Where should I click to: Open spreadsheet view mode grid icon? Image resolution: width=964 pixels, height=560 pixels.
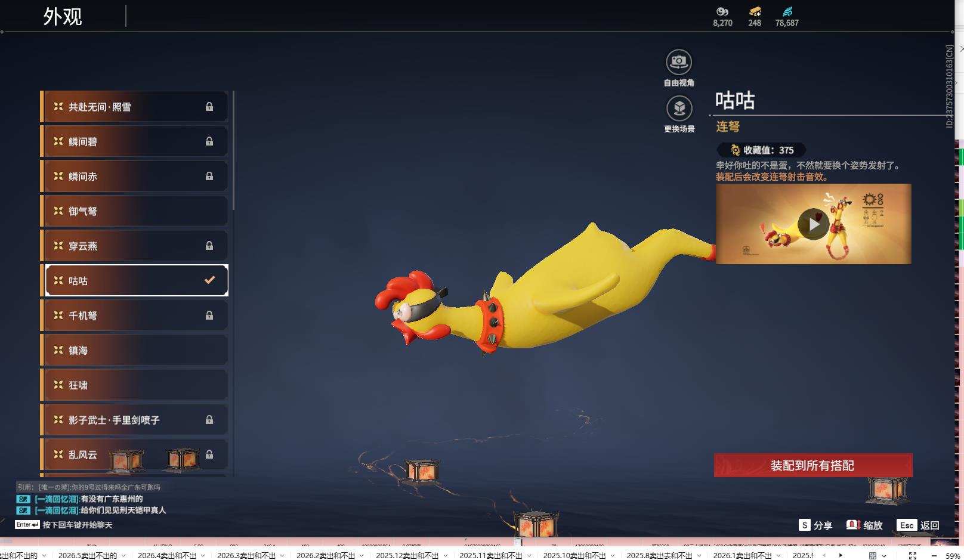(873, 555)
